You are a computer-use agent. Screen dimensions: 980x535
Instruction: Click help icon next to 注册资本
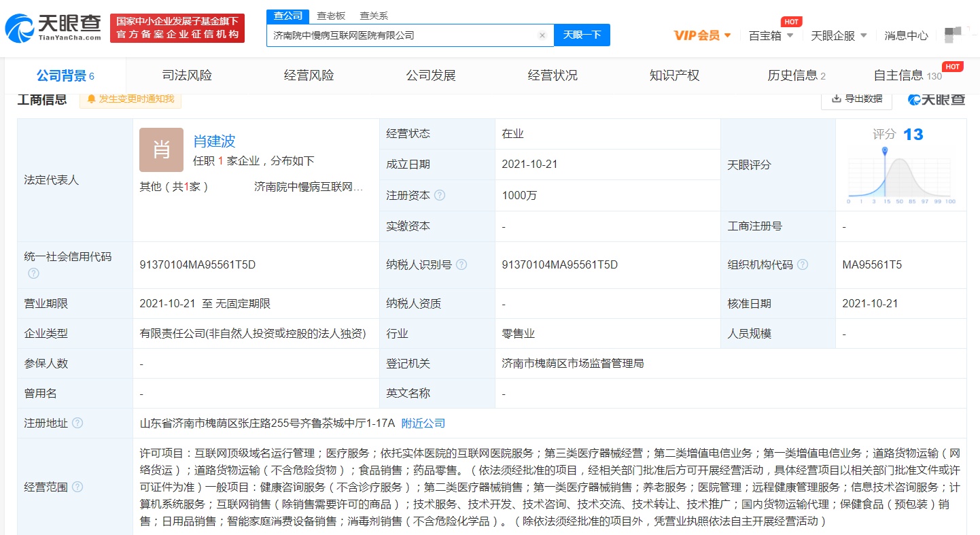click(440, 195)
